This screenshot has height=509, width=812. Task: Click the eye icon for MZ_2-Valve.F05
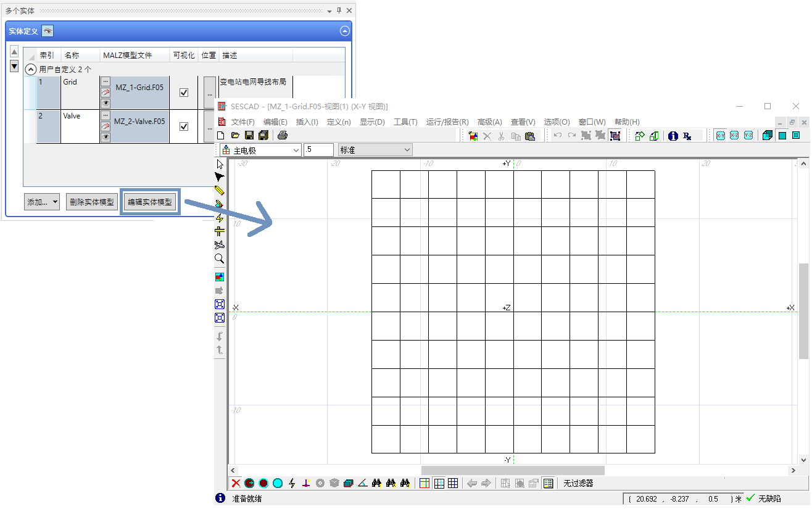(106, 137)
